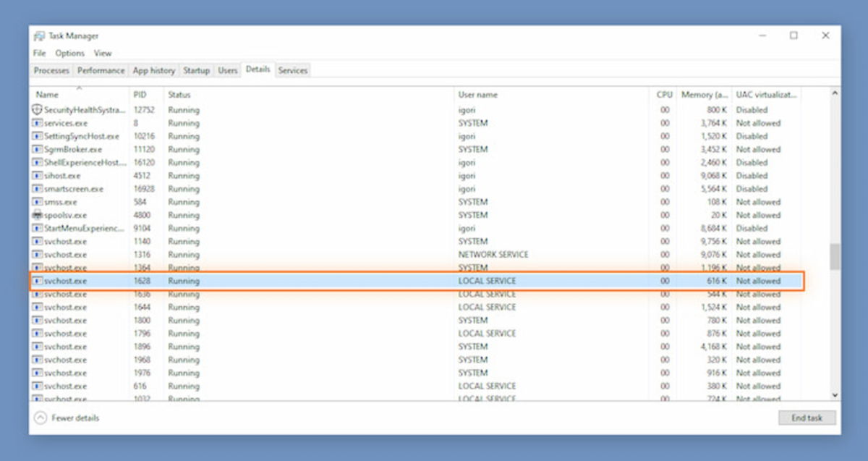Click the Fewer details label
This screenshot has width=868, height=461.
(x=75, y=418)
